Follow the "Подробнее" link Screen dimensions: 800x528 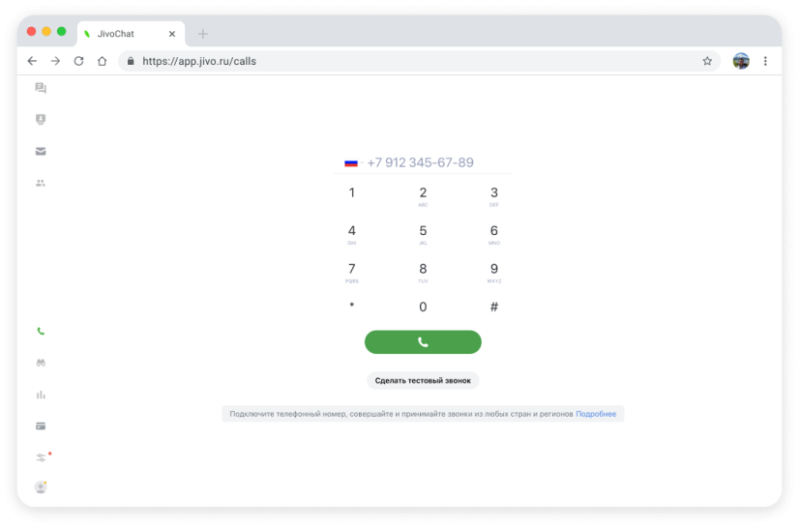point(596,414)
